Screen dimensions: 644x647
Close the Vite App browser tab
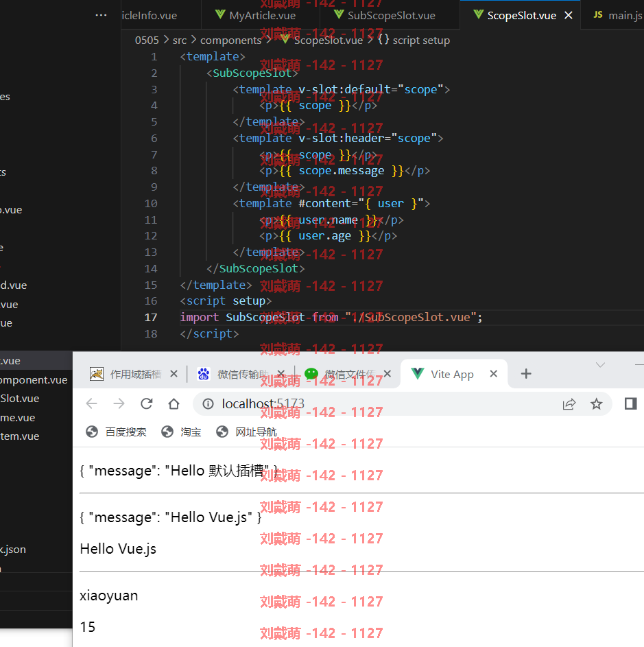(493, 374)
